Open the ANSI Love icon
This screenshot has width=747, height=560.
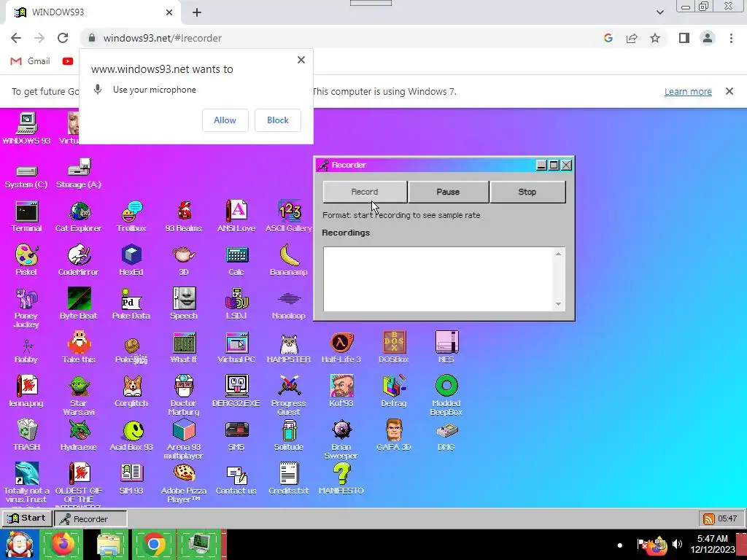pyautogui.click(x=236, y=217)
